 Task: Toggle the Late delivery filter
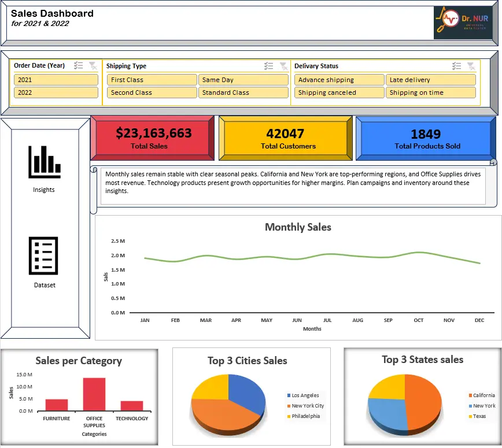(x=432, y=79)
